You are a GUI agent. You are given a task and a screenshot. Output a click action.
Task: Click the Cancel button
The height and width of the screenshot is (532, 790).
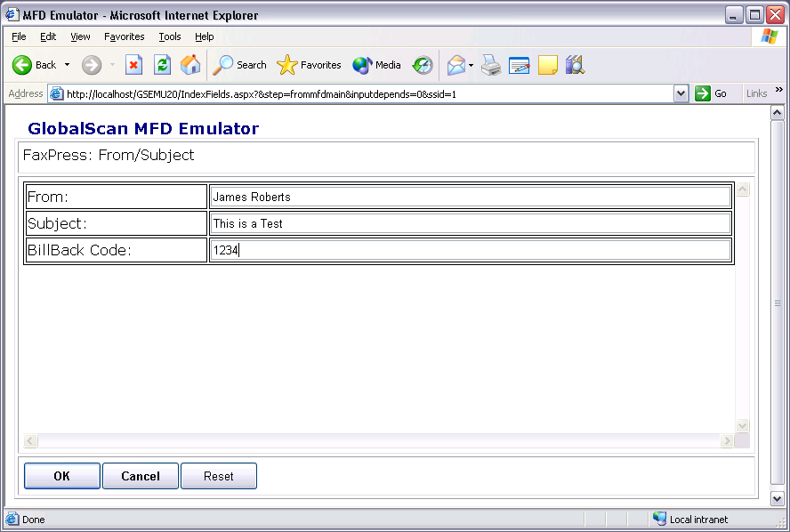(141, 476)
